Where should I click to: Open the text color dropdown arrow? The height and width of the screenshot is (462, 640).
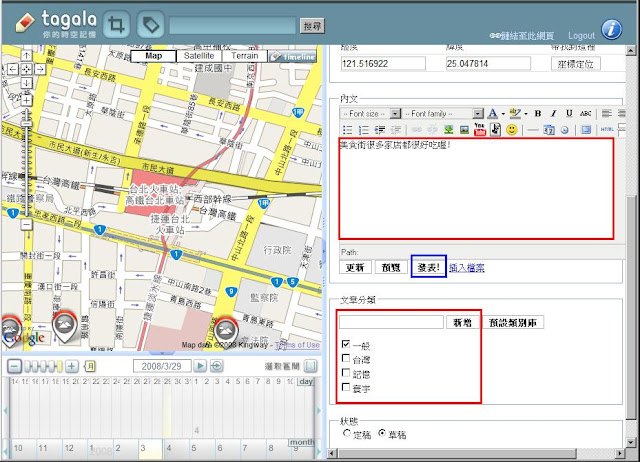(503, 114)
